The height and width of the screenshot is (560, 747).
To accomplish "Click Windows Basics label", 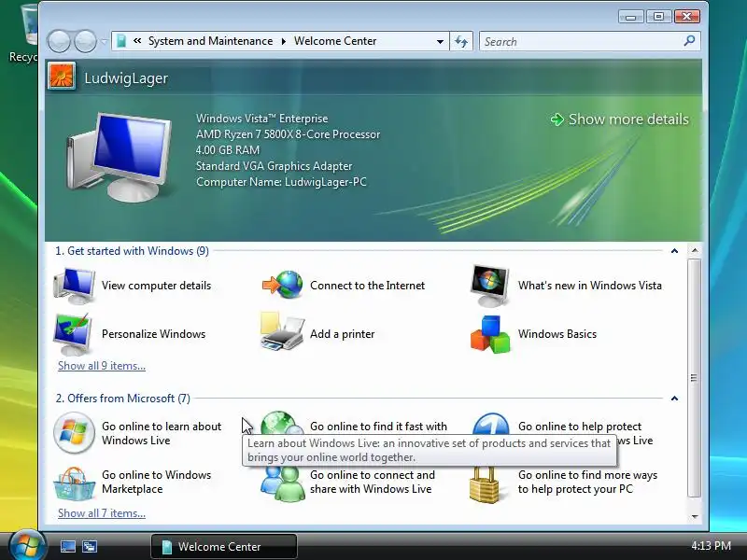I will click(x=557, y=334).
